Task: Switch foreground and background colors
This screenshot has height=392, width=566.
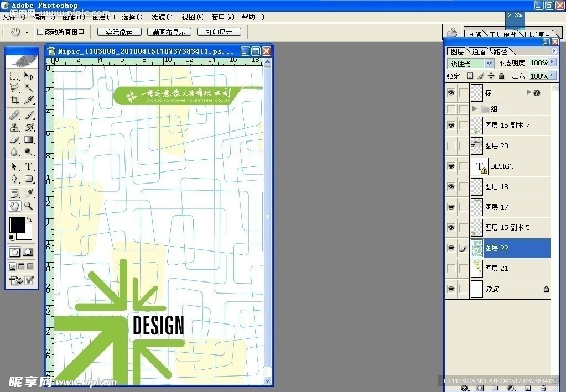Action: pyautogui.click(x=29, y=219)
